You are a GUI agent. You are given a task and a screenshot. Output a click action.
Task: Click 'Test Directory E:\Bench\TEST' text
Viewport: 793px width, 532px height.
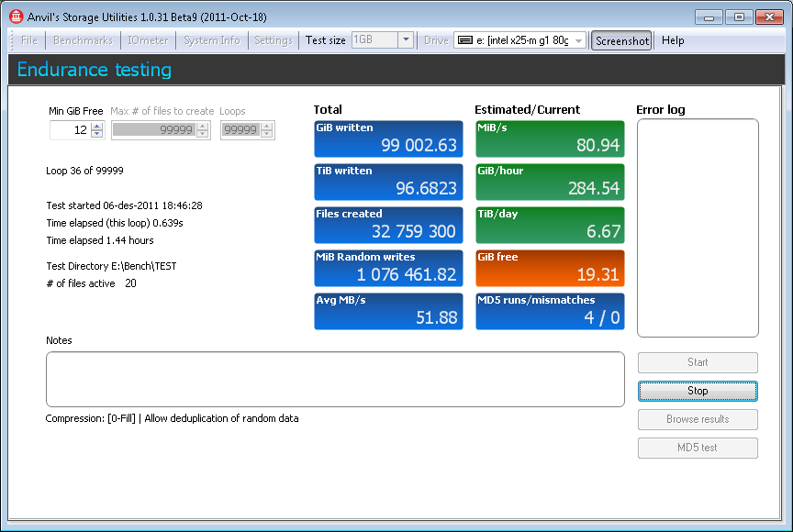tap(111, 266)
